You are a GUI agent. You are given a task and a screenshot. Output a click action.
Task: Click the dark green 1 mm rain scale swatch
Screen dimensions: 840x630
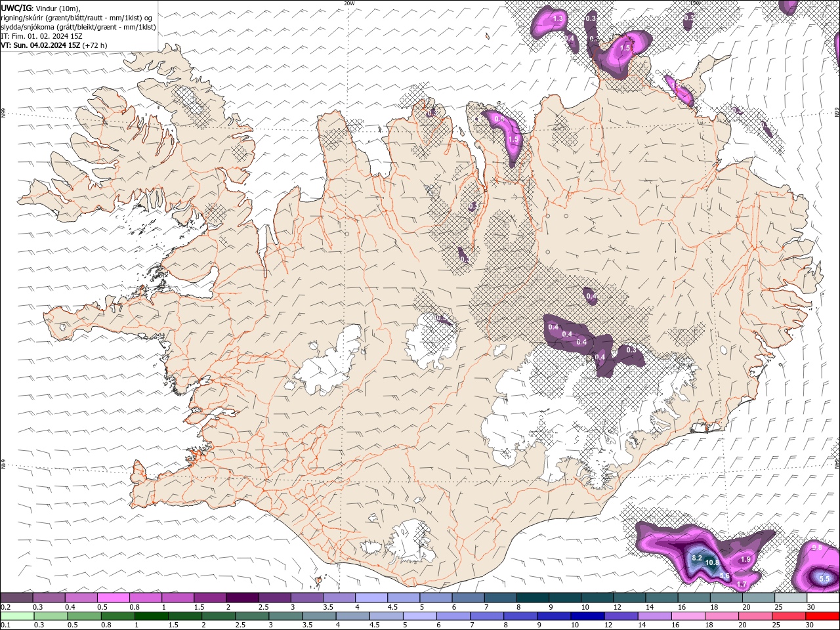[x=152, y=616]
